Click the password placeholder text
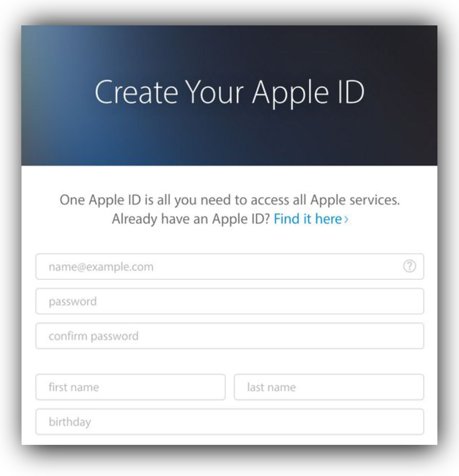The height and width of the screenshot is (476, 459). tap(72, 302)
